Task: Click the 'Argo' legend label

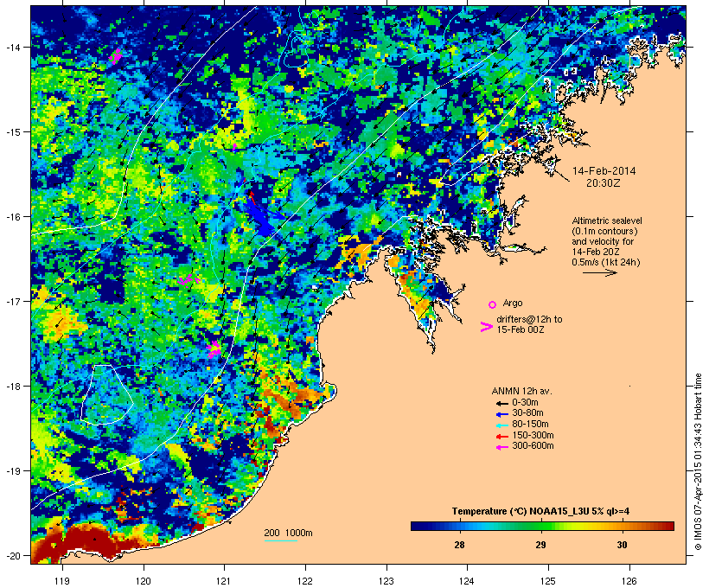Action: coord(513,303)
